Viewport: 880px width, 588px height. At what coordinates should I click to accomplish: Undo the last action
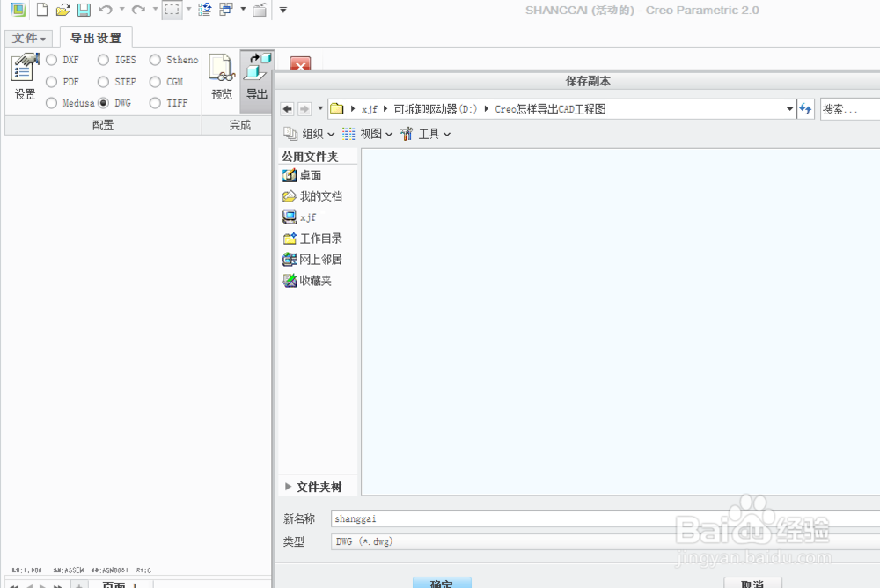point(106,10)
